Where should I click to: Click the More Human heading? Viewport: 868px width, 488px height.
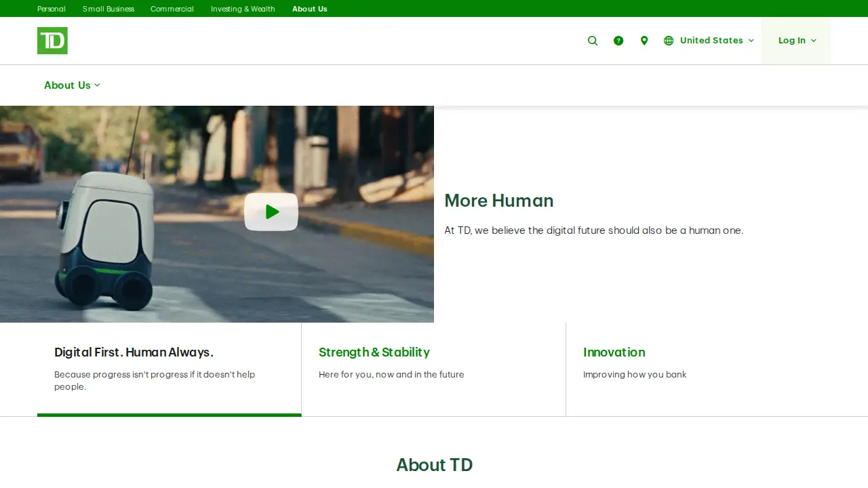point(499,201)
